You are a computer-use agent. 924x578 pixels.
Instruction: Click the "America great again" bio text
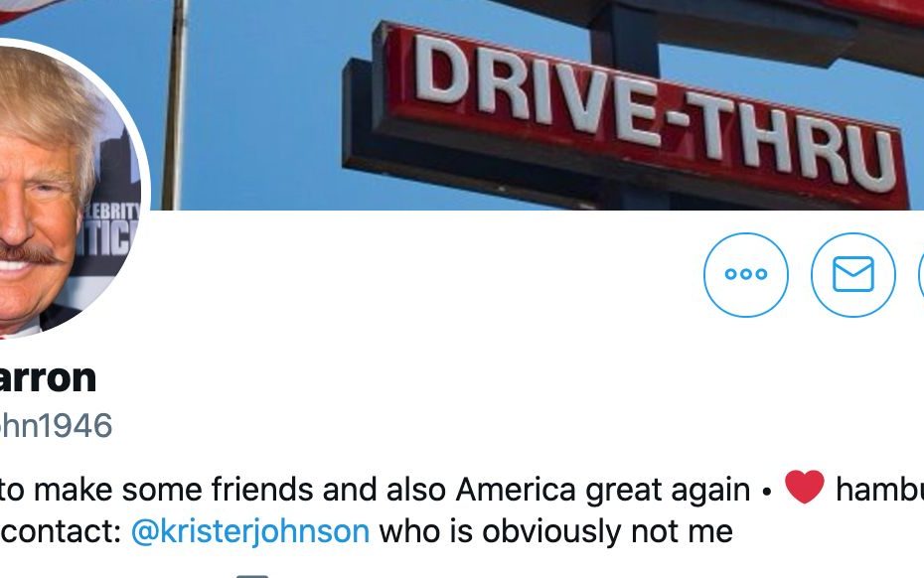coord(602,490)
